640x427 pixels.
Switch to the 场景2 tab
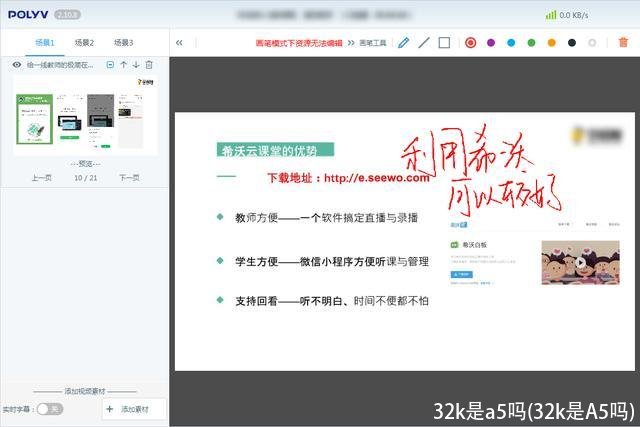(84, 42)
